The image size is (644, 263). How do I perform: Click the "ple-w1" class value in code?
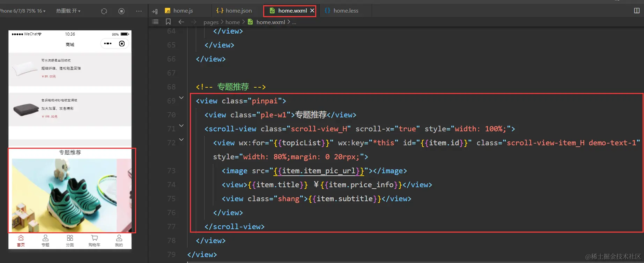pos(273,115)
